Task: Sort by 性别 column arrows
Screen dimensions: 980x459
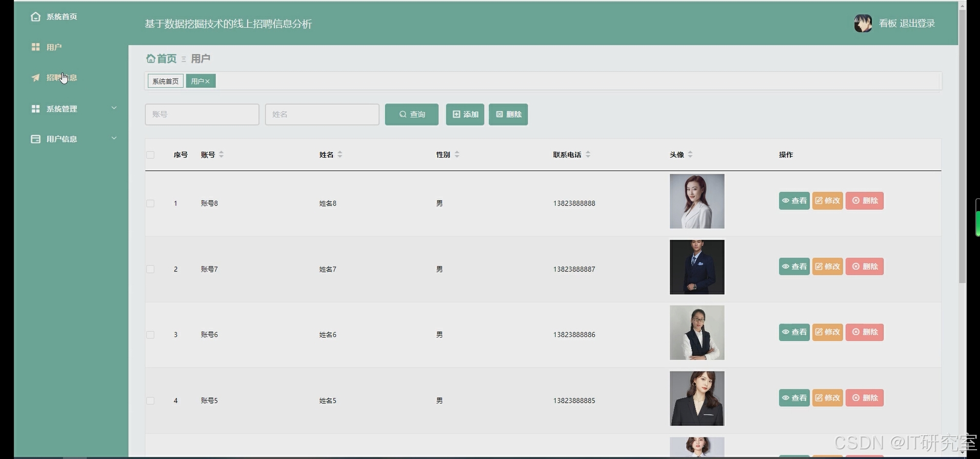Action: point(457,154)
